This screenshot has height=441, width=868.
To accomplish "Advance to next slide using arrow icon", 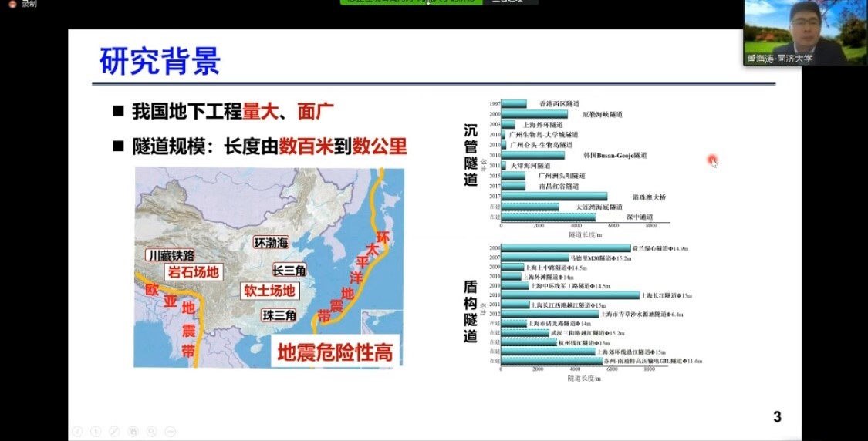I will tap(96, 431).
